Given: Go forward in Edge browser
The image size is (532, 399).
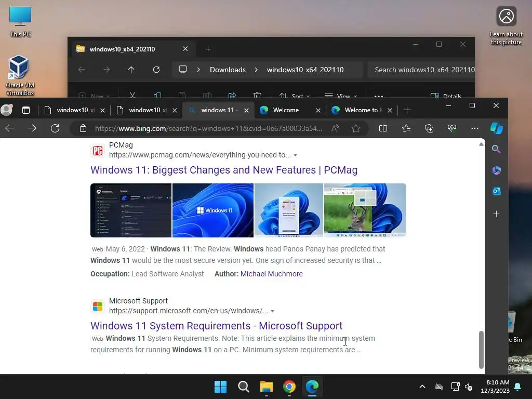Looking at the screenshot, I should click(32, 128).
